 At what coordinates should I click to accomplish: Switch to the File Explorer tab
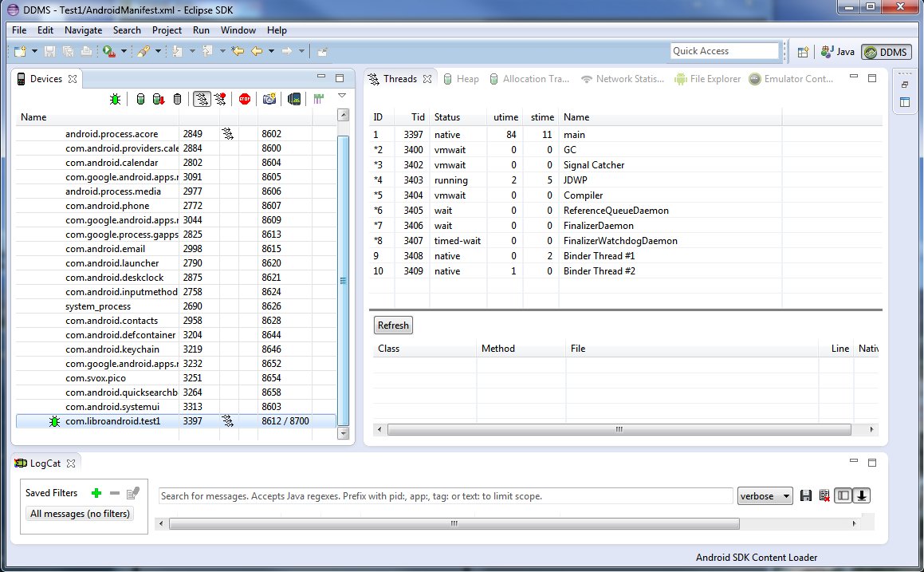tap(708, 79)
